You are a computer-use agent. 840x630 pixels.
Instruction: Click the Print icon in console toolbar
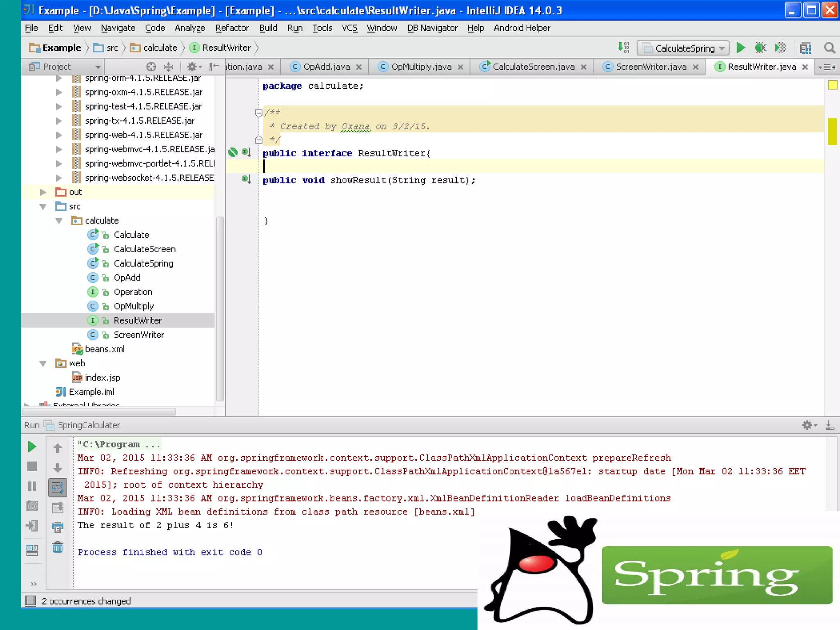click(58, 527)
